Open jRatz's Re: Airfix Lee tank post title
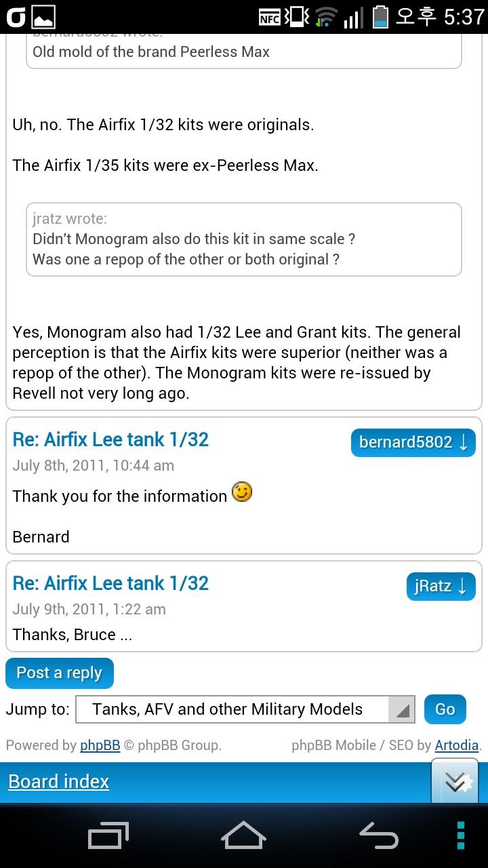 (x=110, y=583)
